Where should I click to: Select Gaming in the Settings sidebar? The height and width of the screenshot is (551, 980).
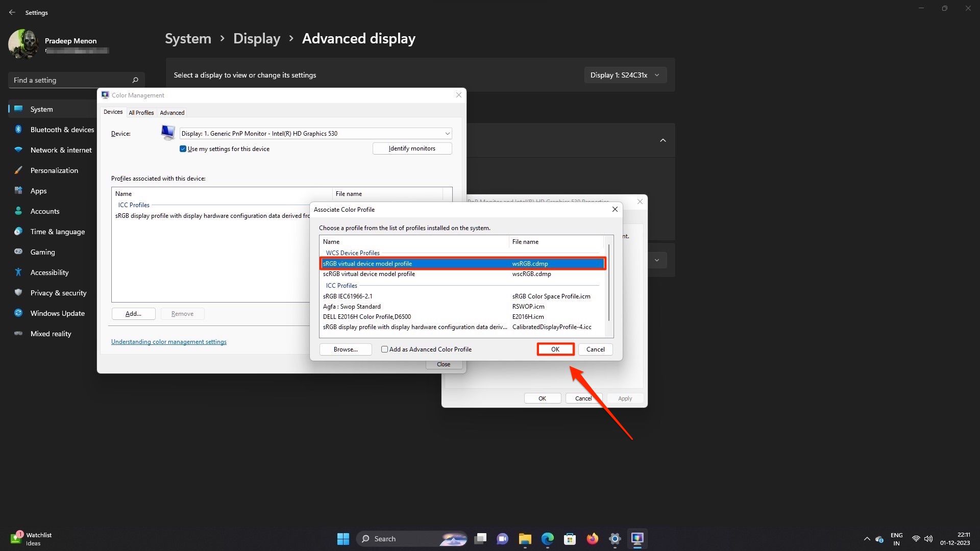point(42,252)
